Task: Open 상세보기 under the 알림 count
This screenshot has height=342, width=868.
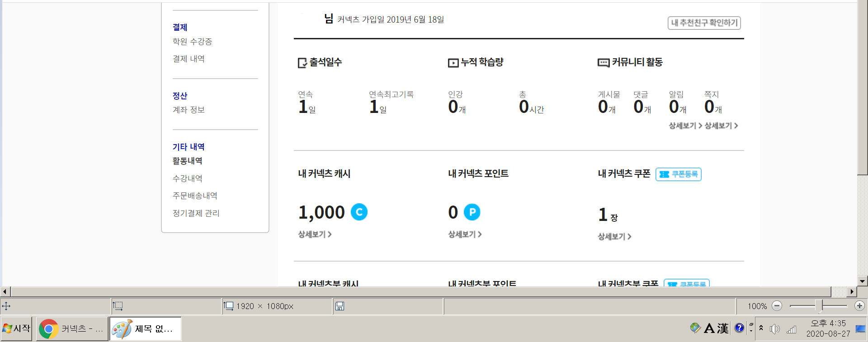Action: click(x=685, y=126)
